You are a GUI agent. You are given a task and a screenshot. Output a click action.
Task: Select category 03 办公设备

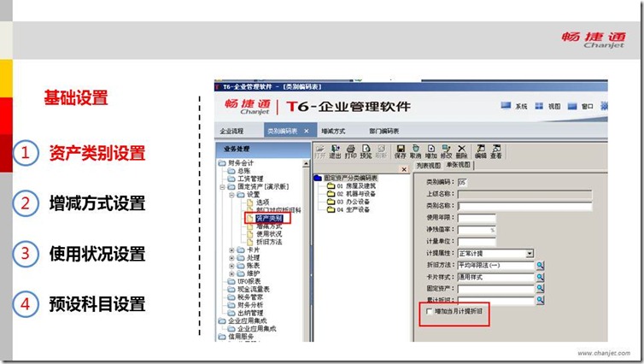tap(348, 202)
